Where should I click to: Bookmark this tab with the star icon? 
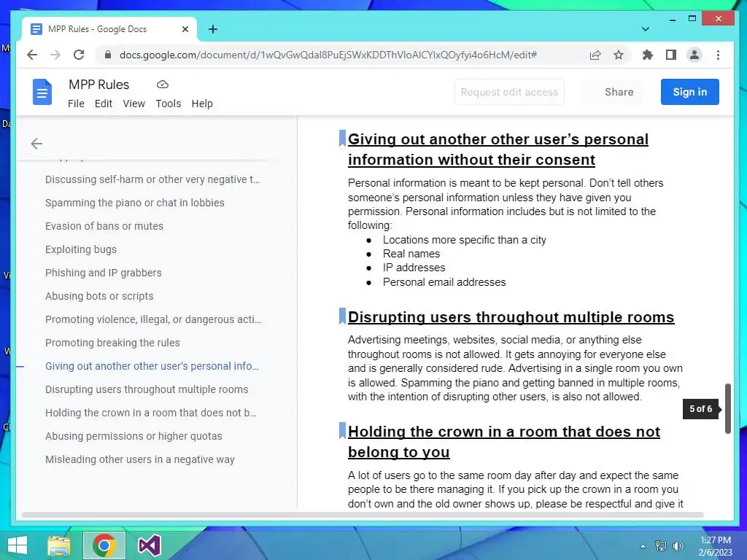(619, 55)
